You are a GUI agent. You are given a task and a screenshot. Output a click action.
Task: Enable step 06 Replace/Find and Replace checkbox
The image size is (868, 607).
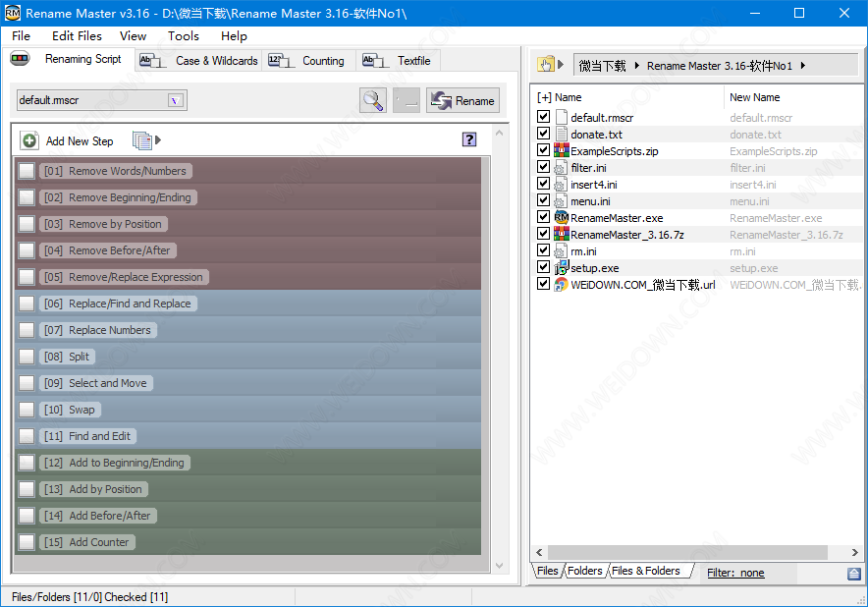point(27,303)
